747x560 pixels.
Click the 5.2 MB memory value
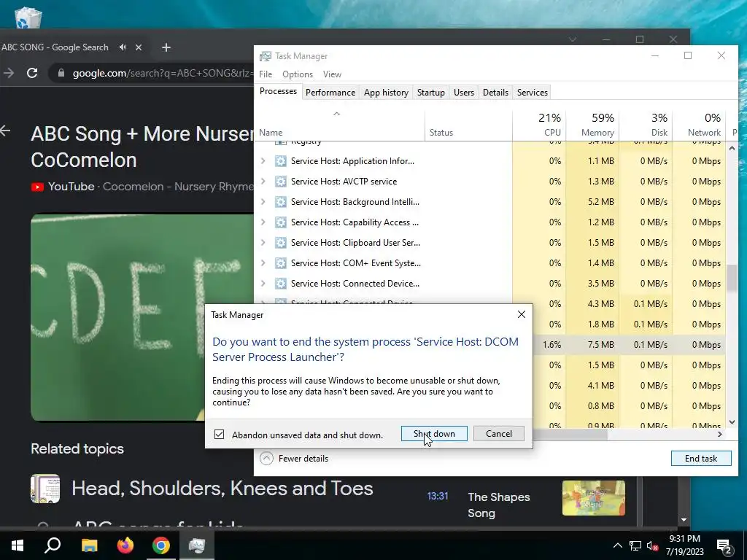click(600, 202)
